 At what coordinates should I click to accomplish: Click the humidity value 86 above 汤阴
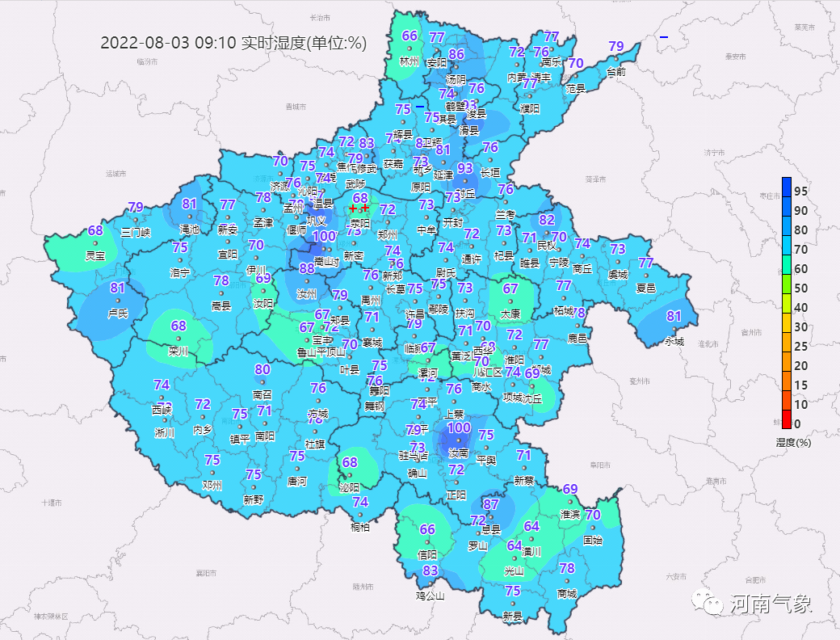point(456,54)
